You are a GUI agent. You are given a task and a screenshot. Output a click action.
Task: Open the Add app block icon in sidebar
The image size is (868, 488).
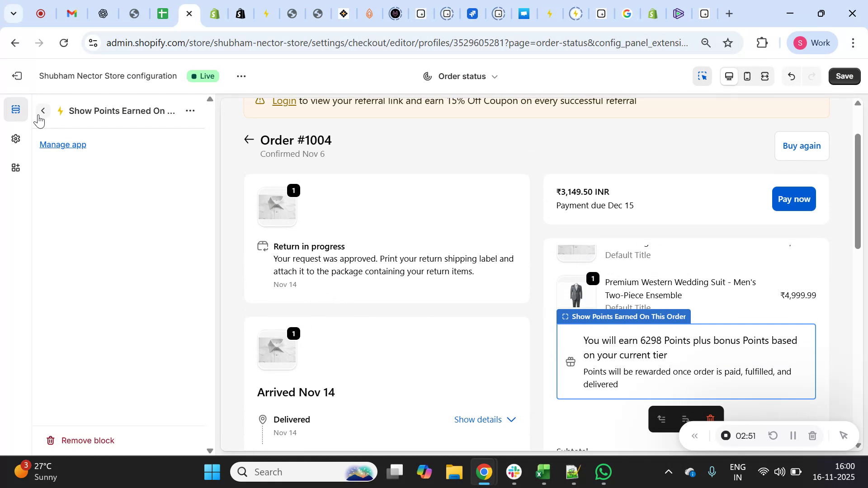[x=16, y=168]
